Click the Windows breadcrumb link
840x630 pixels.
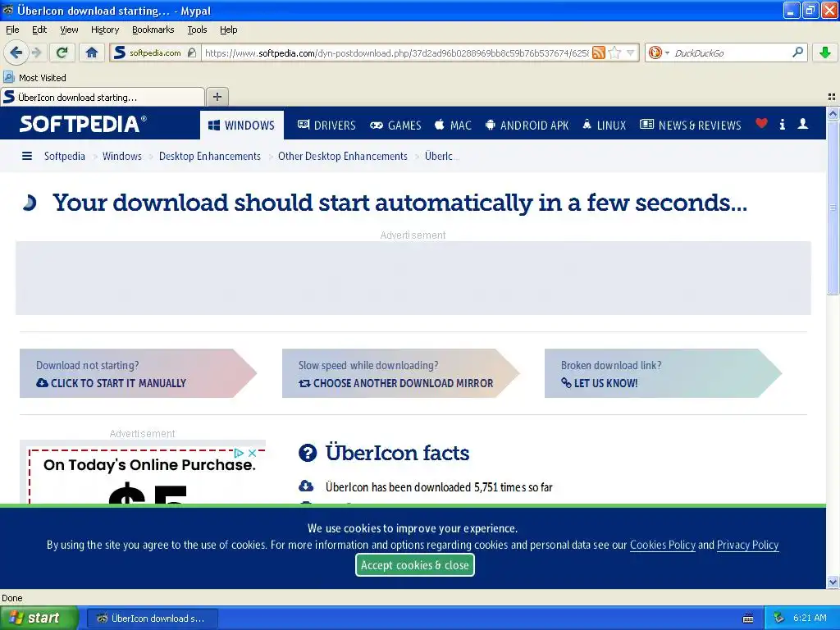pos(121,156)
